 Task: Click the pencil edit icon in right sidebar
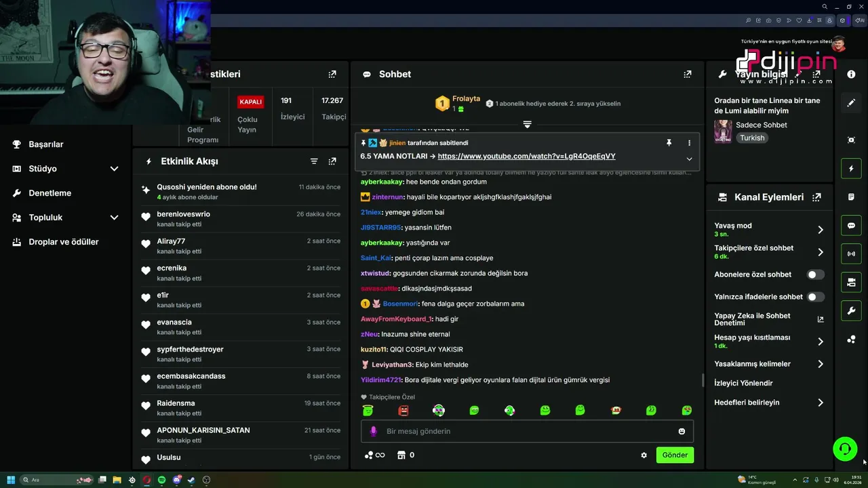pyautogui.click(x=851, y=103)
